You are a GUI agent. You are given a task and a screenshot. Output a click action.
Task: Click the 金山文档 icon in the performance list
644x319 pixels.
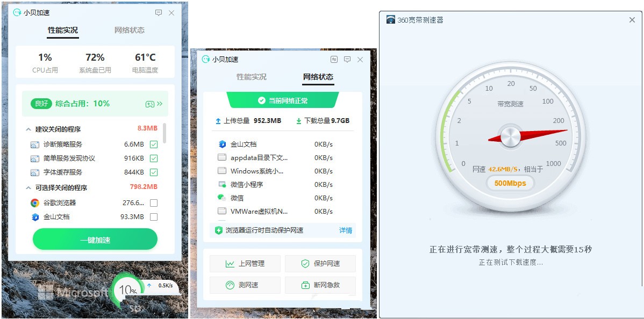(35, 217)
